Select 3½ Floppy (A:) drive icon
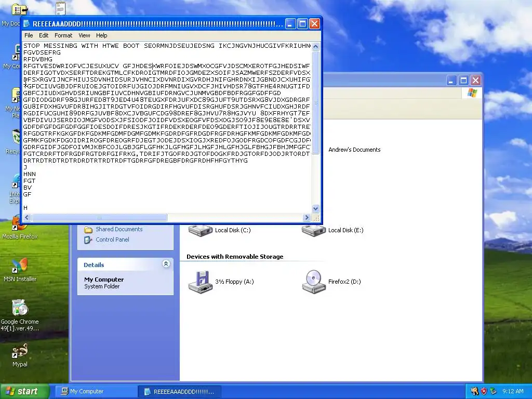Screen dimensions: 532x399 200,282
